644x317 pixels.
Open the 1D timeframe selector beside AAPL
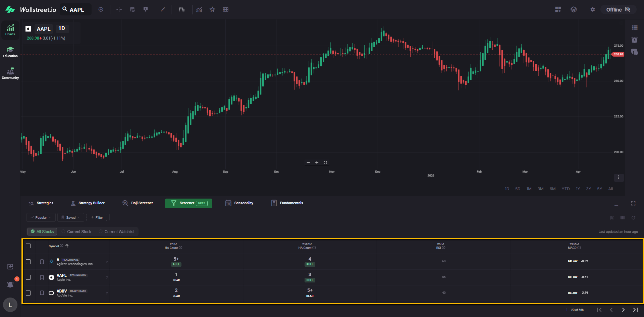(x=62, y=29)
